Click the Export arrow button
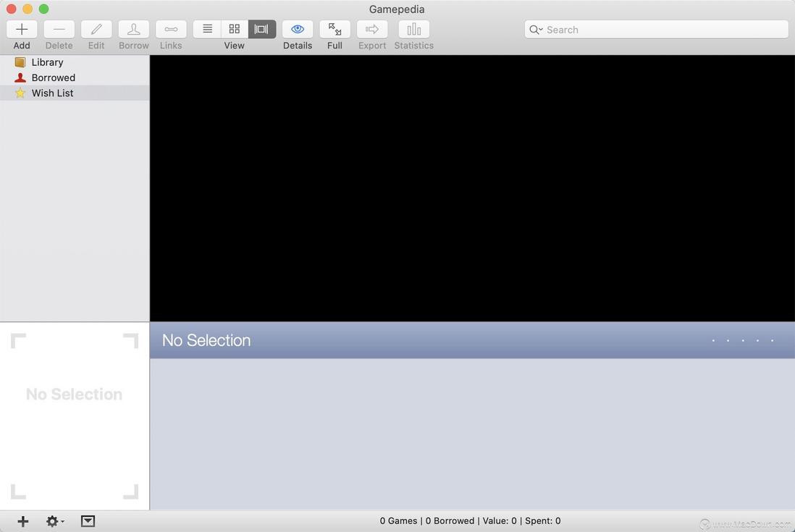Image resolution: width=795 pixels, height=532 pixels. tap(372, 30)
